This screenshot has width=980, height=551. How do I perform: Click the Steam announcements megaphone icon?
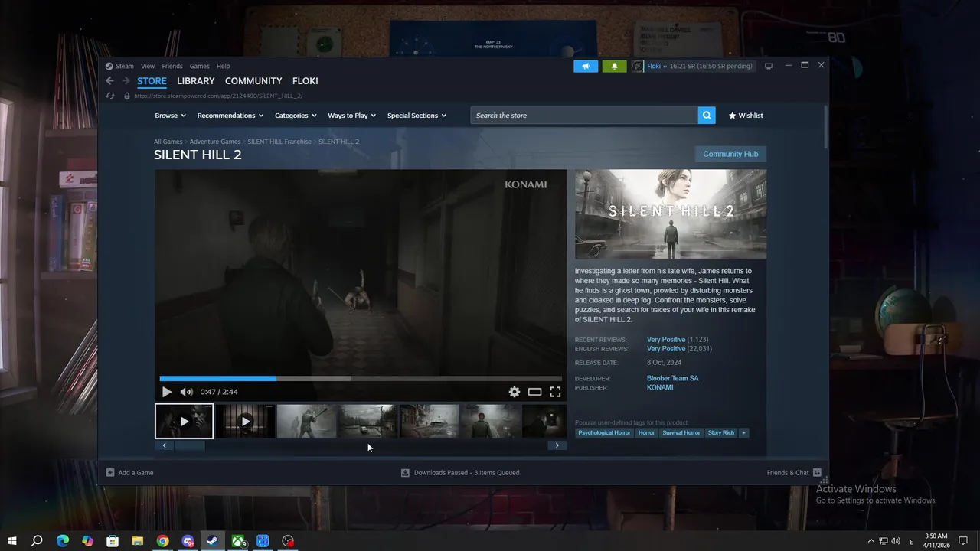(x=586, y=66)
